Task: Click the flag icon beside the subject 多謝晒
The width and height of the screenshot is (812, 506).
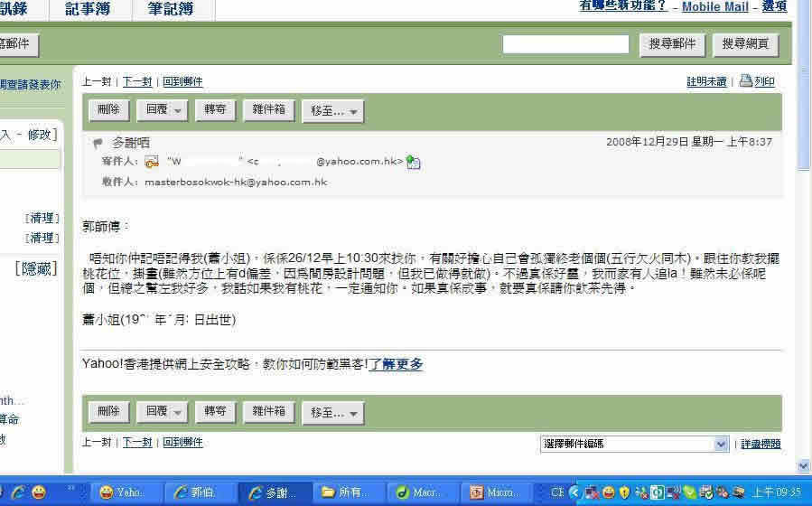Action: 98,143
